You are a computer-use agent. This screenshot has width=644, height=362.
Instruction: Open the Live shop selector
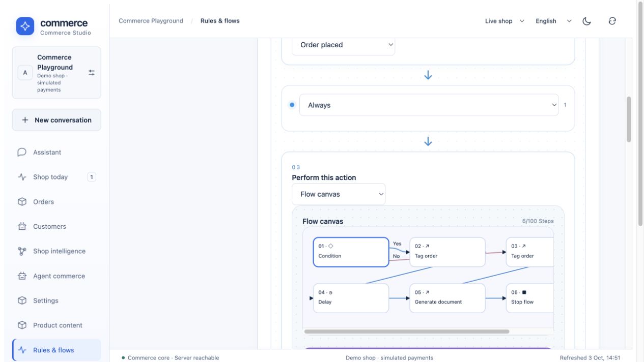click(x=505, y=21)
